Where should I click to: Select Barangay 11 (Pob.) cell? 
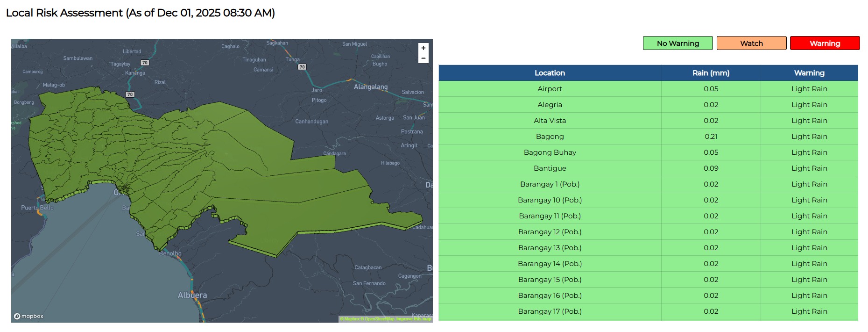(550, 216)
